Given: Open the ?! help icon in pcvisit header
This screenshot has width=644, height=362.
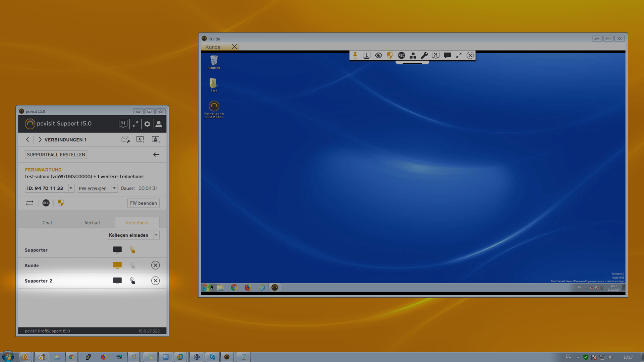Looking at the screenshot, I should pyautogui.click(x=123, y=124).
